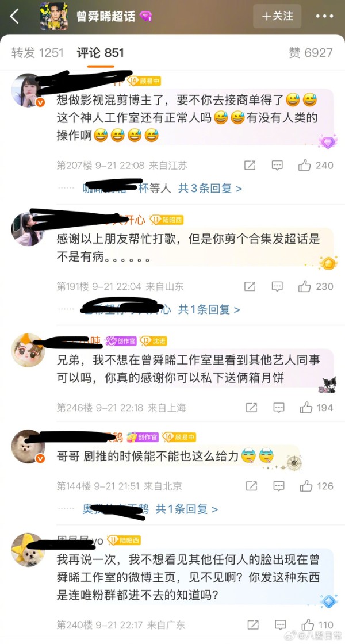The width and height of the screenshot is (345, 644).
Task: Share the floor 191 comment via forward icon
Action: 250,286
